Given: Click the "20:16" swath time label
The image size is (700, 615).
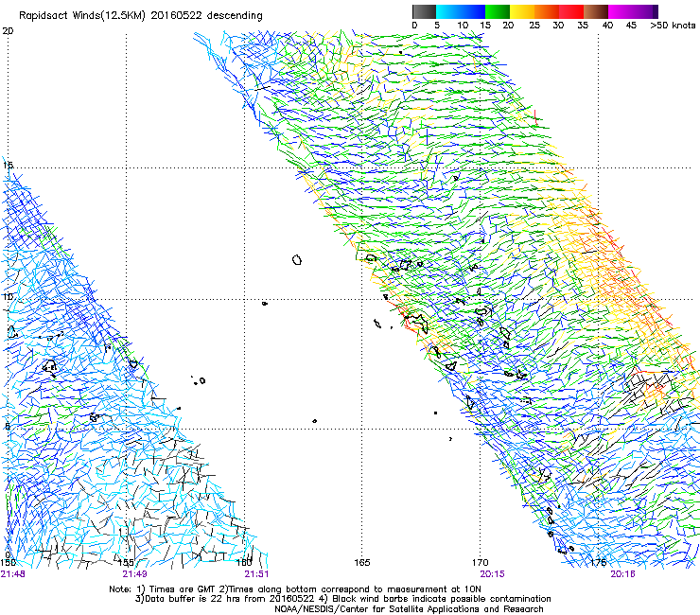Looking at the screenshot, I should 622,574.
